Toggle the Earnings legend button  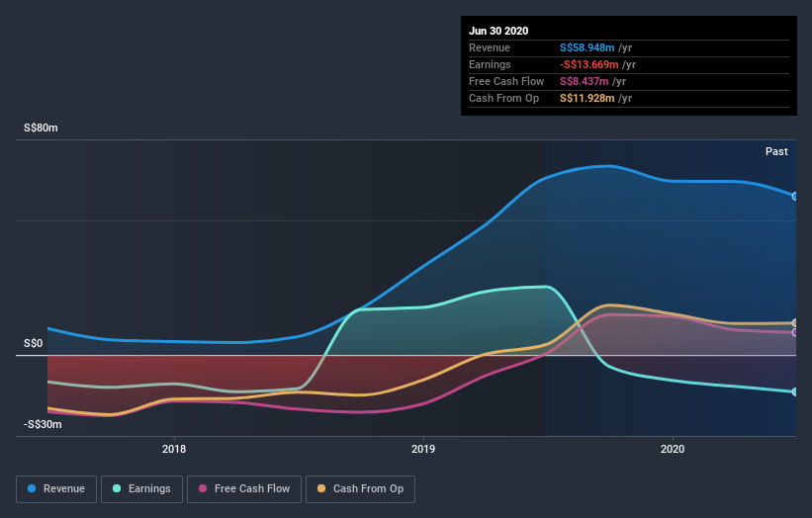(141, 489)
